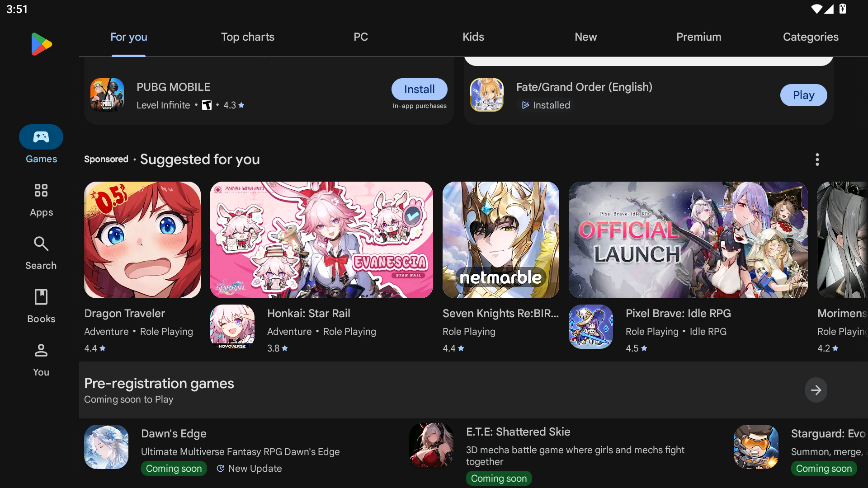
Task: Open the Books section icon
Action: point(41,297)
